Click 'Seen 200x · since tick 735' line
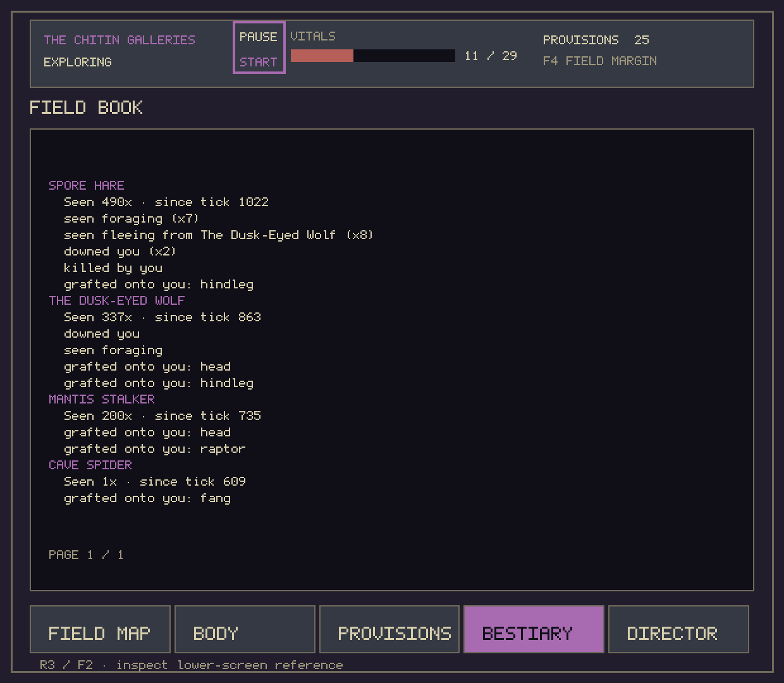Viewport: 784px width, 683px height. pos(162,415)
